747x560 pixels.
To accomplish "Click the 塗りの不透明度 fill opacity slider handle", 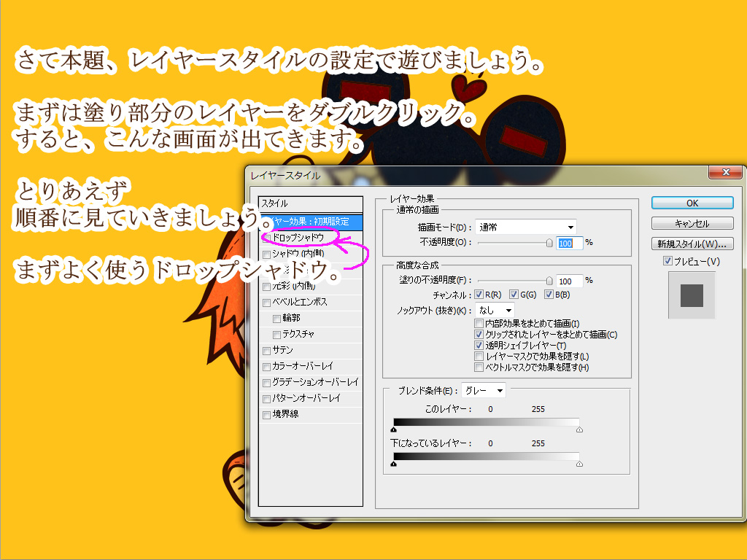I will (549, 280).
